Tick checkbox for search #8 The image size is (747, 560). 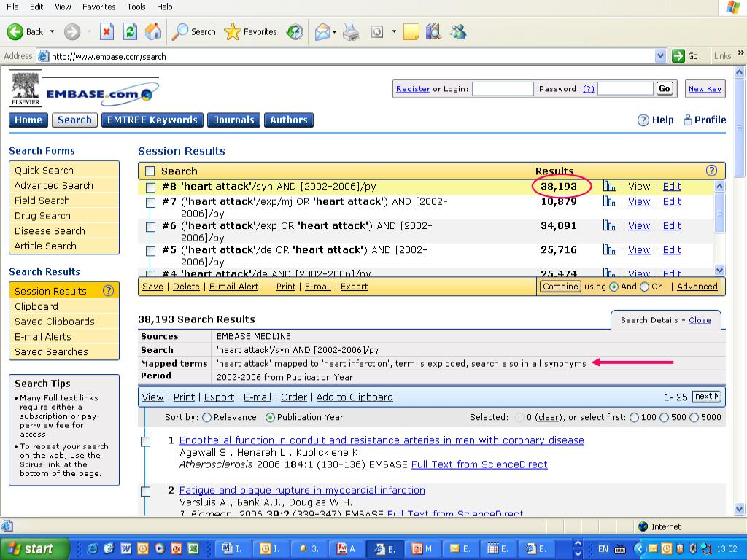click(x=150, y=187)
